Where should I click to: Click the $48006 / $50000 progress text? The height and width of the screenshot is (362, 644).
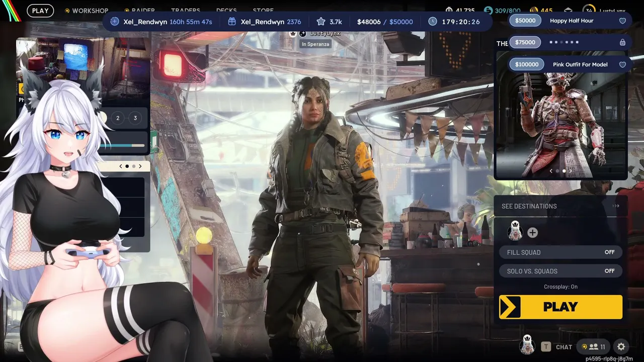point(385,22)
